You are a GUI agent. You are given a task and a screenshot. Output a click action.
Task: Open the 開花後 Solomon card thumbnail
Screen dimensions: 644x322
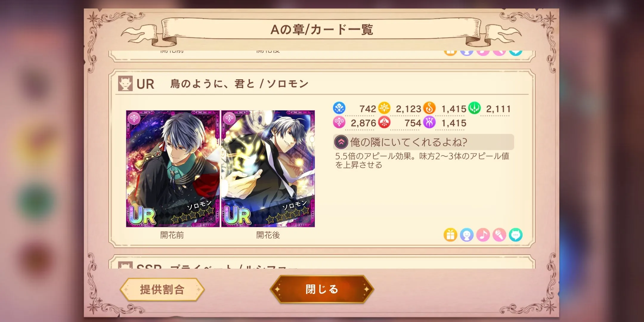[x=268, y=169]
